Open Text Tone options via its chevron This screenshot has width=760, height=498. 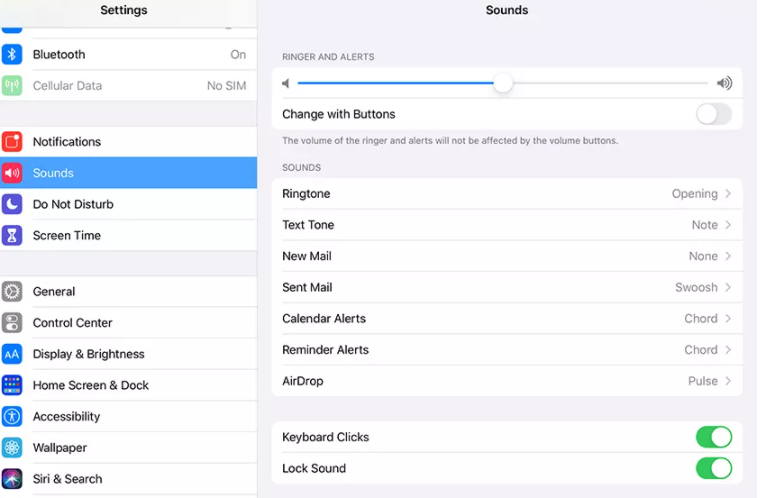coord(728,225)
